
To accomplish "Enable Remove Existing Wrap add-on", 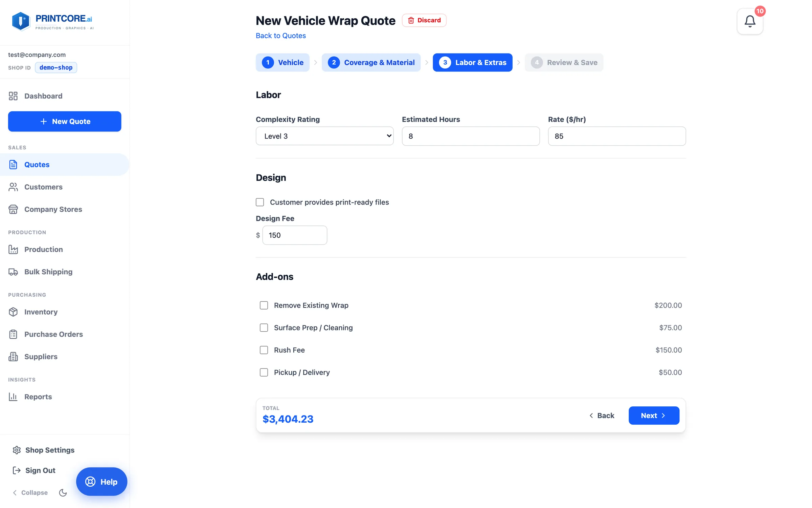I will (264, 305).
